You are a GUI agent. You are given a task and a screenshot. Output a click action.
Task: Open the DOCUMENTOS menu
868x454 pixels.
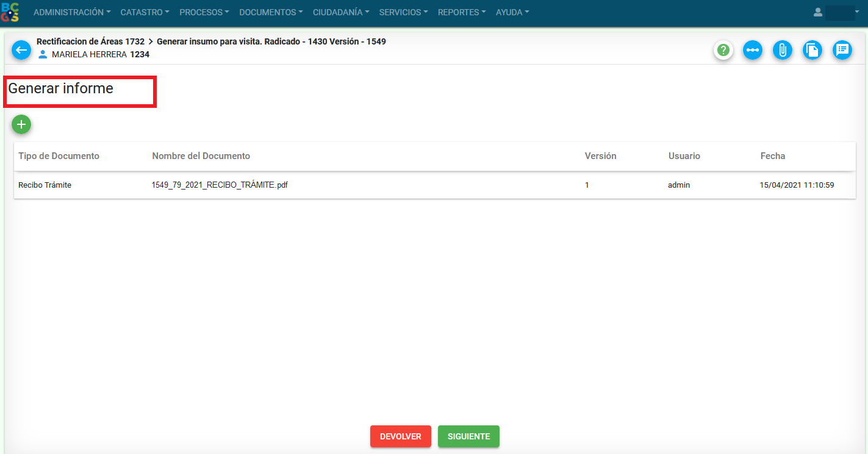(271, 12)
